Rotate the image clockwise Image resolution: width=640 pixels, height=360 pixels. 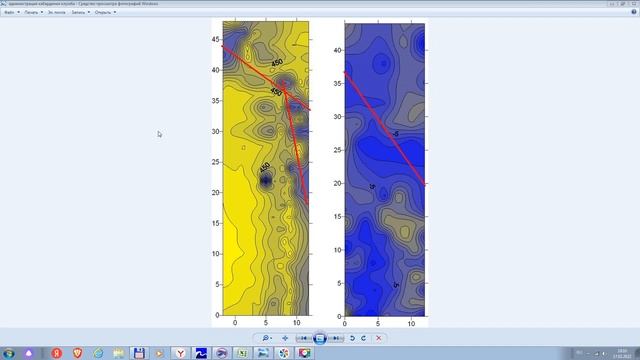363,338
